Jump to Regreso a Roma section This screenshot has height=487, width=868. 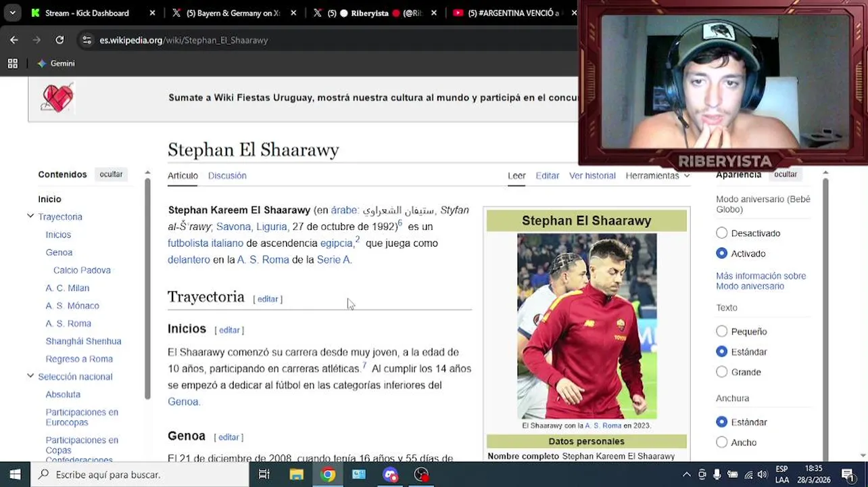pos(79,358)
